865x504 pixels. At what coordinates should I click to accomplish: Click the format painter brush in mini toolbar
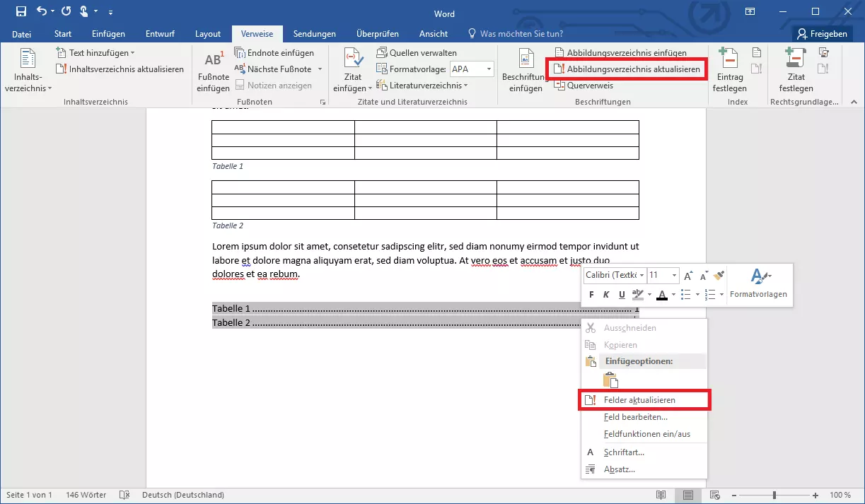[719, 276]
